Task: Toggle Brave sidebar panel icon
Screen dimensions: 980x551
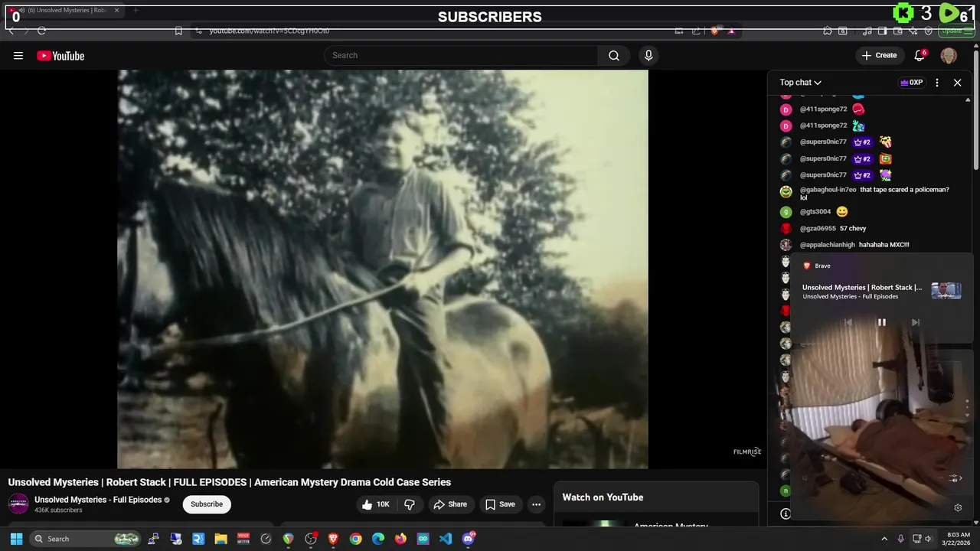Action: pyautogui.click(x=883, y=31)
